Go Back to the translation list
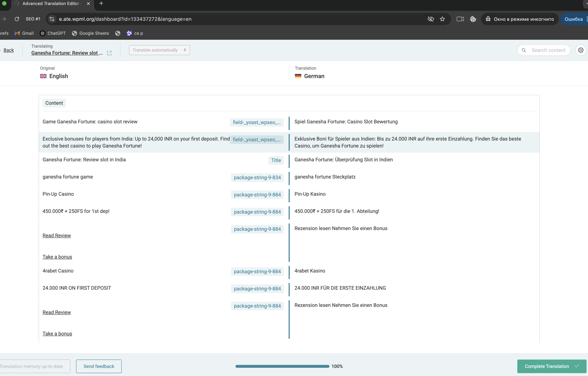 coord(9,50)
